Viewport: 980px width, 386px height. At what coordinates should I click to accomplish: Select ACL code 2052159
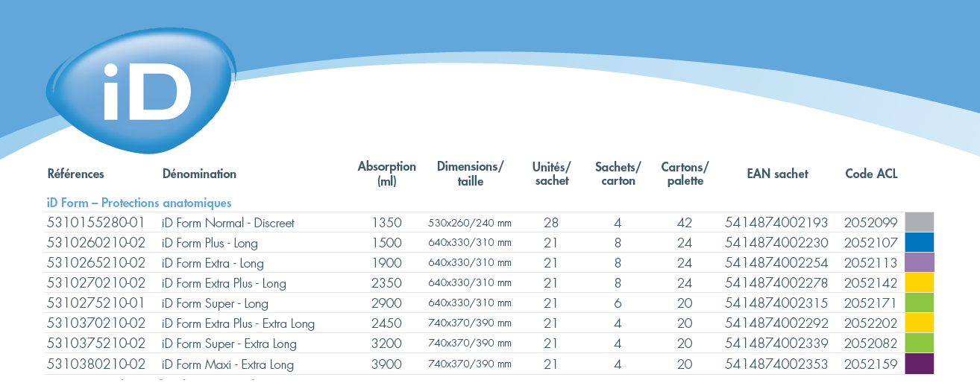(870, 364)
